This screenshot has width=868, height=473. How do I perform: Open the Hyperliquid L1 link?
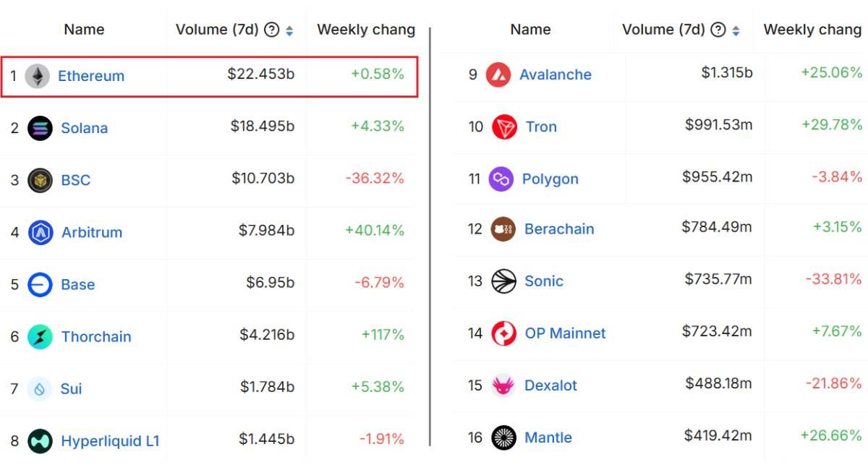[x=110, y=440]
